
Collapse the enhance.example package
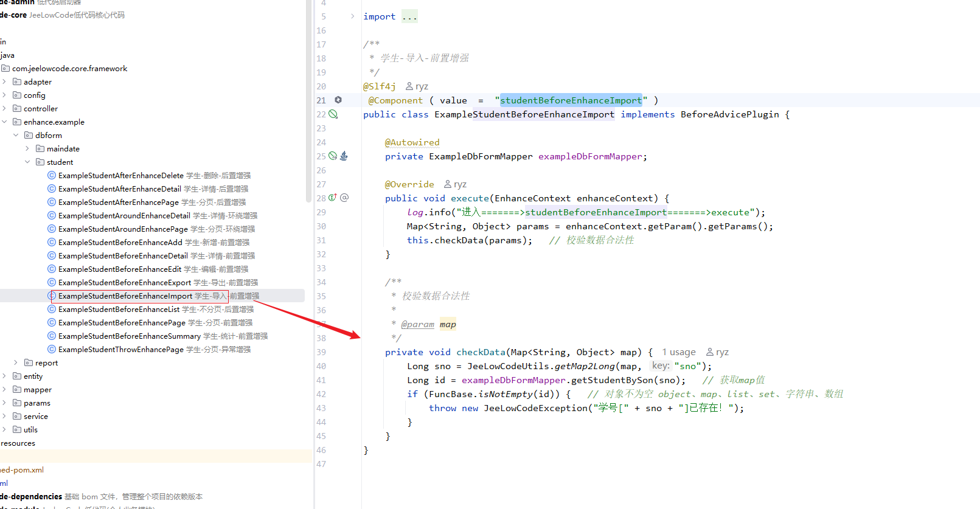4,122
